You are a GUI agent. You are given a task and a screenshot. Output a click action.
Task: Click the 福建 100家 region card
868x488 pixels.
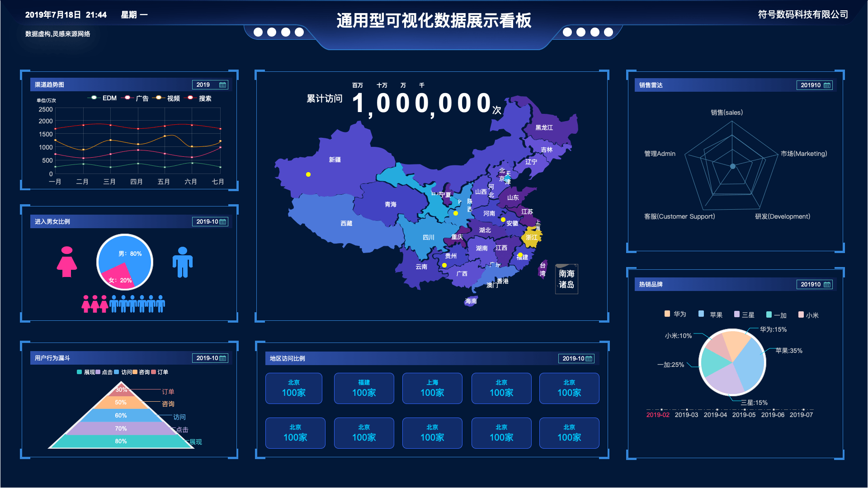(x=364, y=389)
